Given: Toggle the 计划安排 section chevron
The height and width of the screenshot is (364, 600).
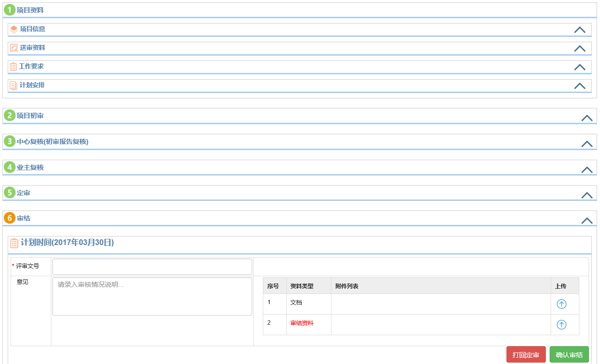Looking at the screenshot, I should 580,86.
